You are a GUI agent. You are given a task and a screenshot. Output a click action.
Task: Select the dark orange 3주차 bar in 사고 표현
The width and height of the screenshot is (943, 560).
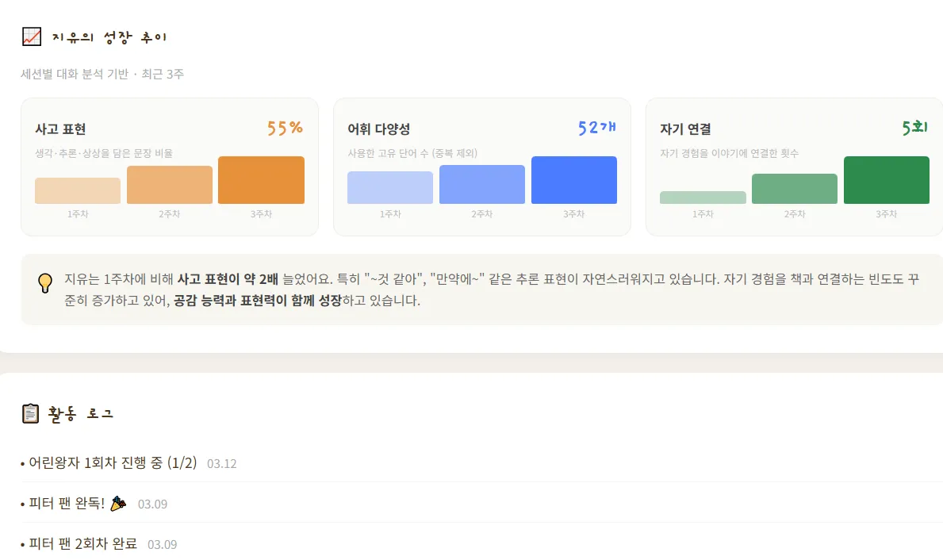261,180
